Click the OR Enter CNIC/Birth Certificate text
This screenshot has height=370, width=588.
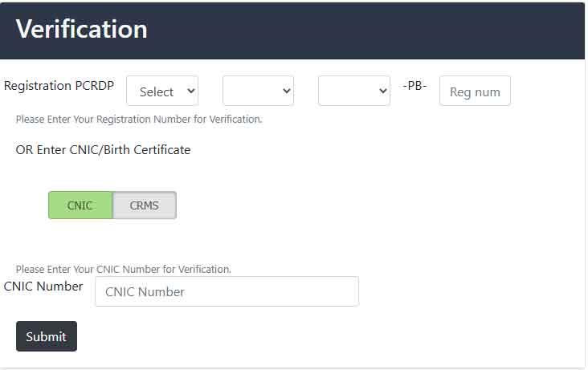[103, 150]
